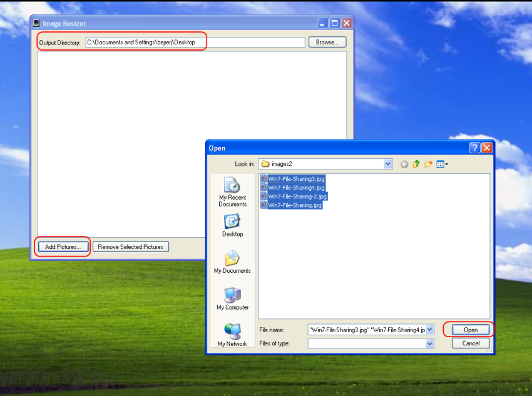Click file icon of Win7-File-Sharing4.jpg
Image resolution: width=532 pixels, height=396 pixels.
(x=263, y=187)
